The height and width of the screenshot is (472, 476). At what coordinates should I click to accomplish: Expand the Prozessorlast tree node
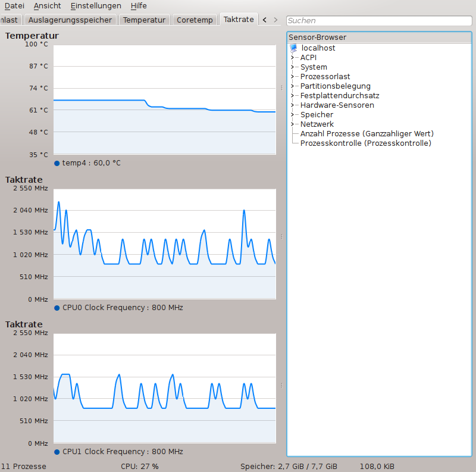(293, 77)
